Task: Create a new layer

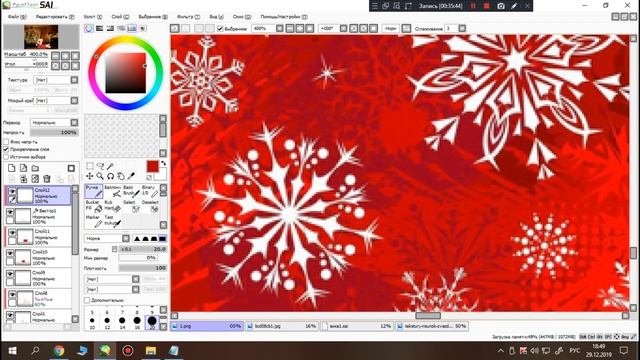Action: pos(11,168)
